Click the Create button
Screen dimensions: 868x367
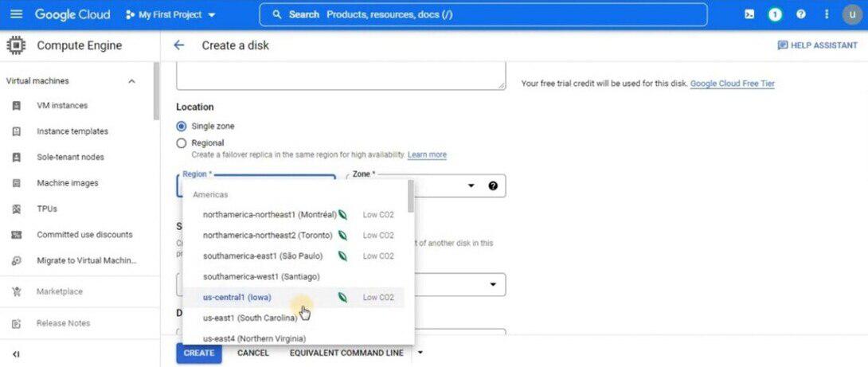pos(199,353)
